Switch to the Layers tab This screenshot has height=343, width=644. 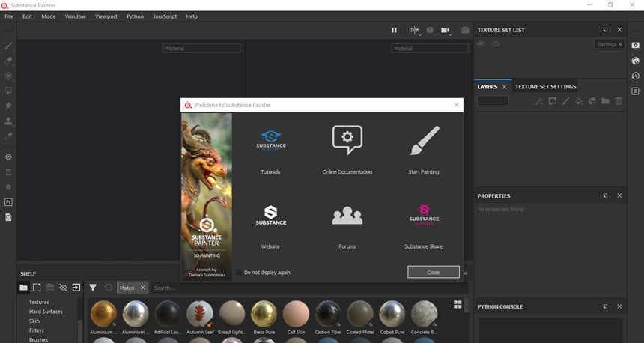pos(487,87)
